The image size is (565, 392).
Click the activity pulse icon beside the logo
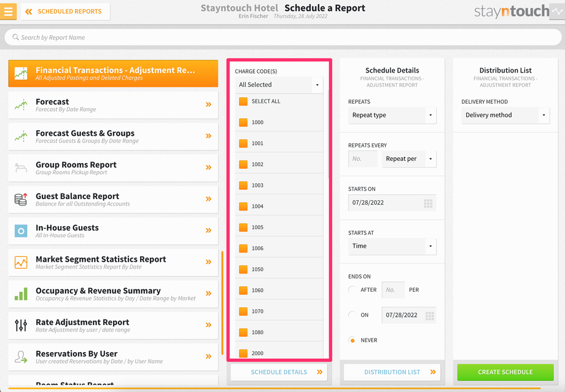pos(557,11)
